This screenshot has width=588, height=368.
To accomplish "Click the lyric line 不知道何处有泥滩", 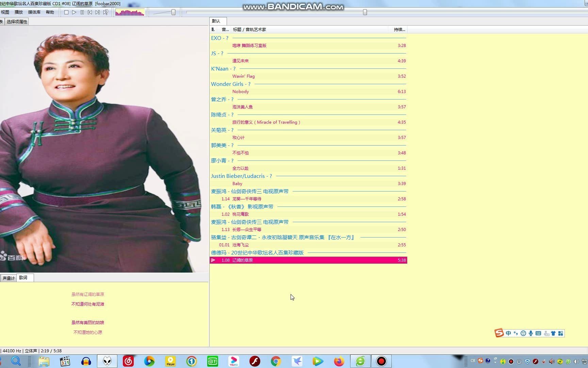I will tap(88, 304).
